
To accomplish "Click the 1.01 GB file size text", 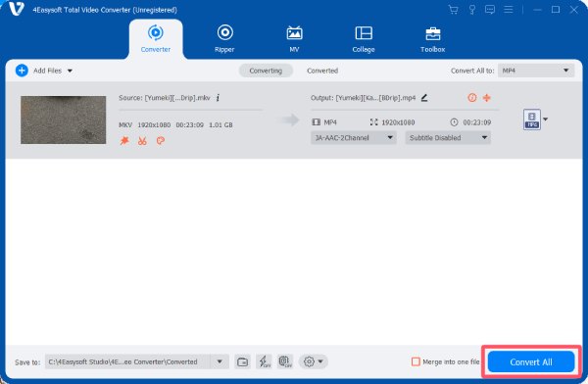I will point(220,124).
